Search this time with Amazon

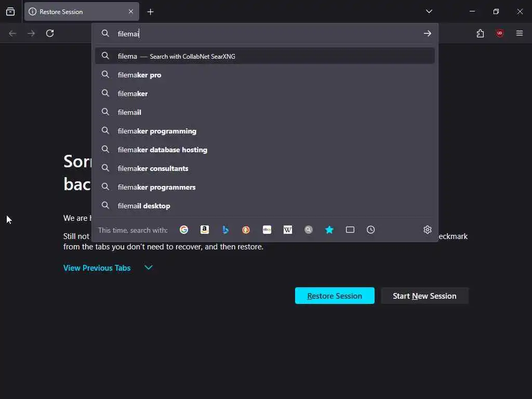(x=205, y=230)
